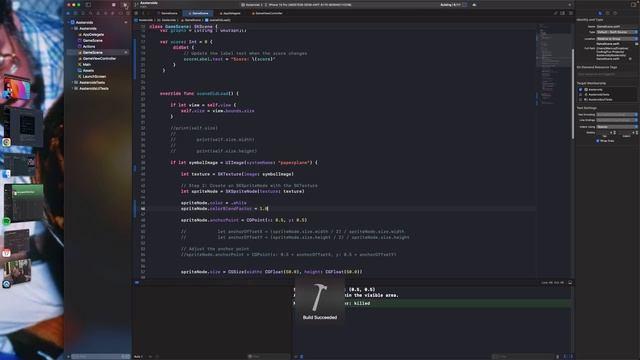The width and height of the screenshot is (640, 360).
Task: Open the Project navigator tab icon
Action: tap(68, 13)
